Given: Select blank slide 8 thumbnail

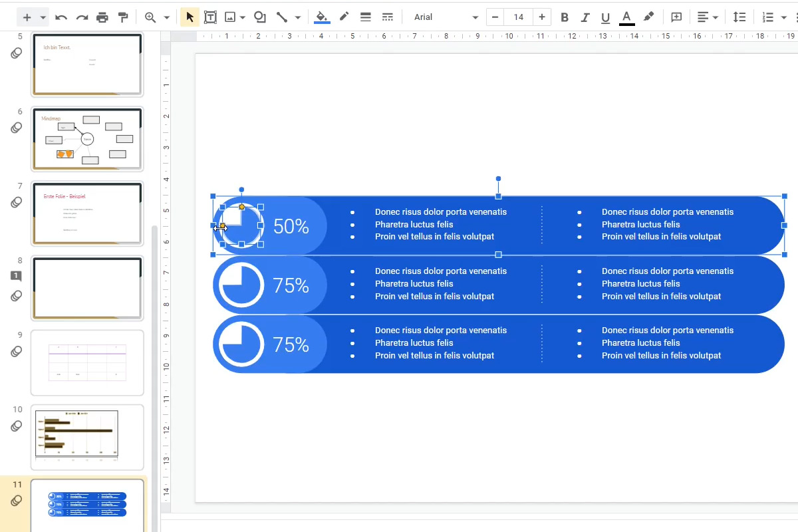Looking at the screenshot, I should 87,288.
